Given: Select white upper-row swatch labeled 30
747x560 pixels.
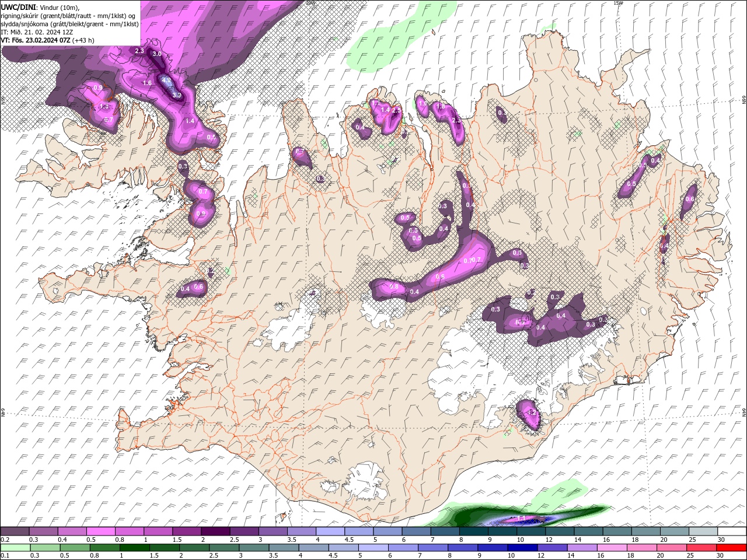Looking at the screenshot, I should point(732,531).
